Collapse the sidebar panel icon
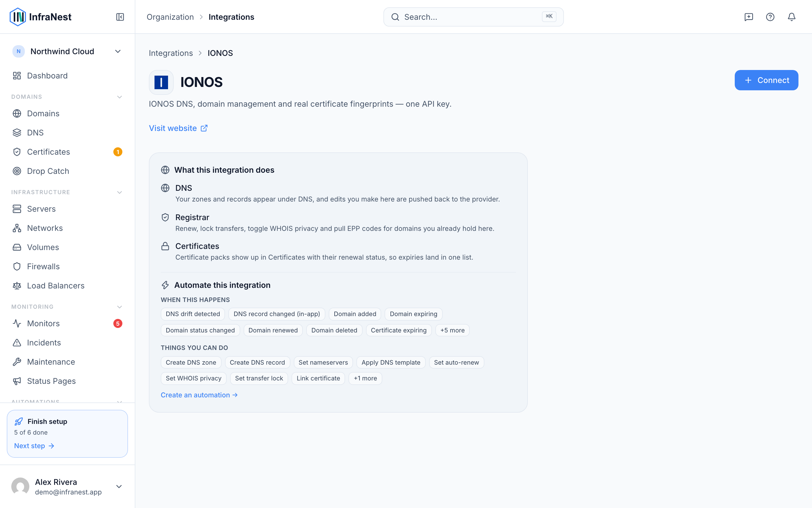This screenshot has height=508, width=812. pyautogui.click(x=120, y=17)
